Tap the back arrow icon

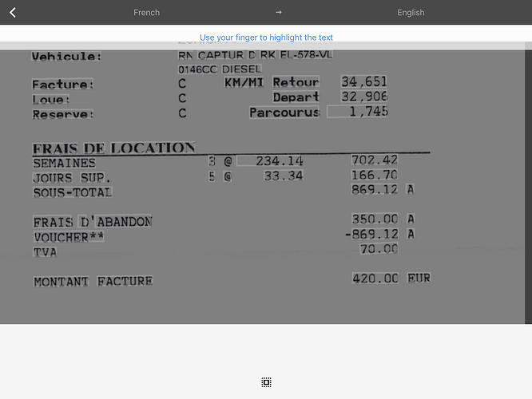pos(13,13)
